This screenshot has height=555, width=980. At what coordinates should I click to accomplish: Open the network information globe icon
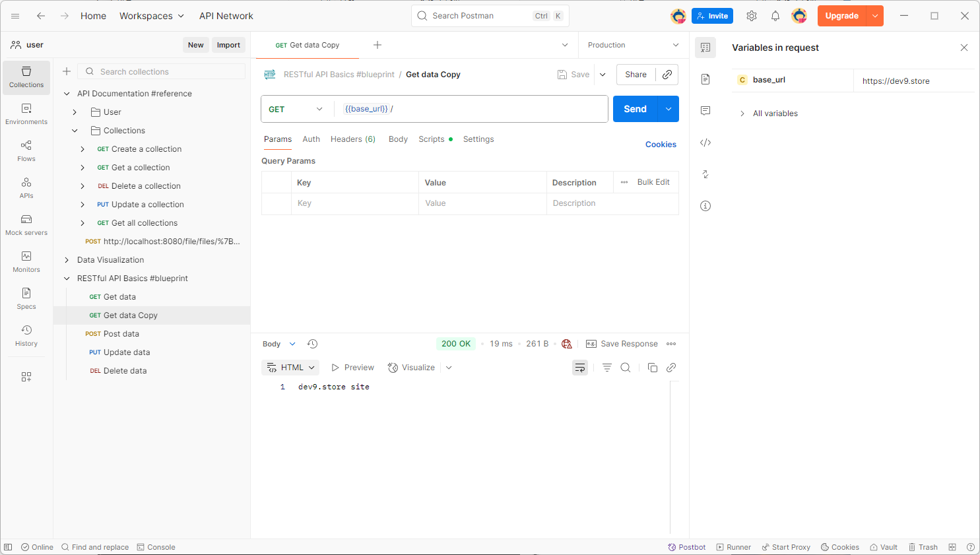click(567, 344)
